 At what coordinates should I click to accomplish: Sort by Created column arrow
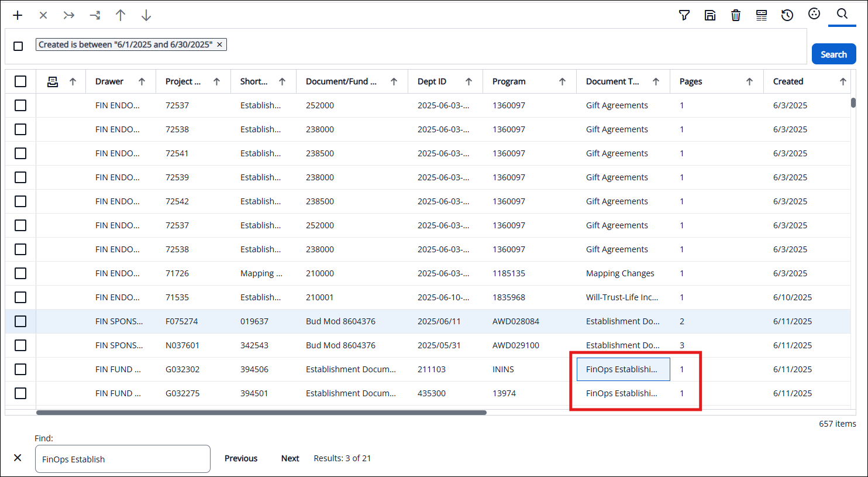(x=843, y=82)
